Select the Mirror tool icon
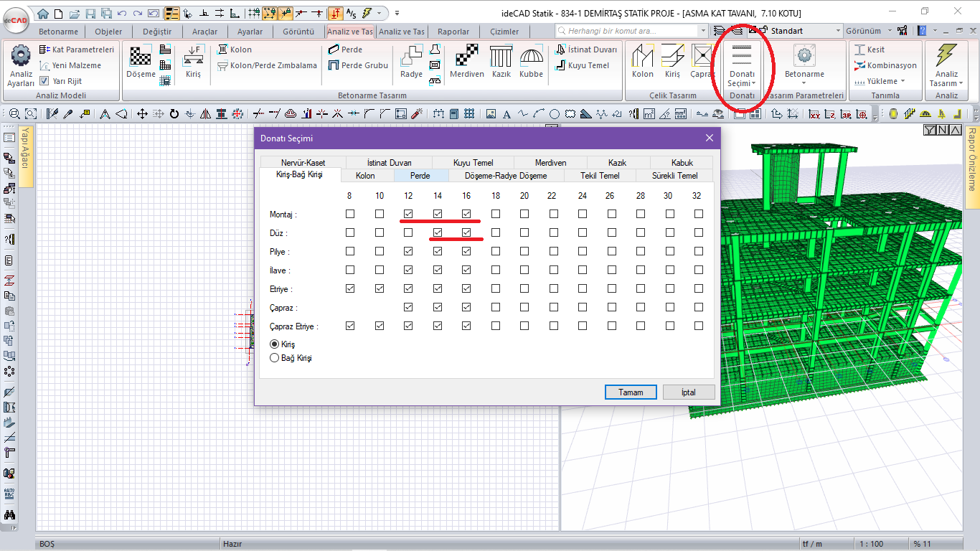Image resolution: width=980 pixels, height=551 pixels. [205, 113]
